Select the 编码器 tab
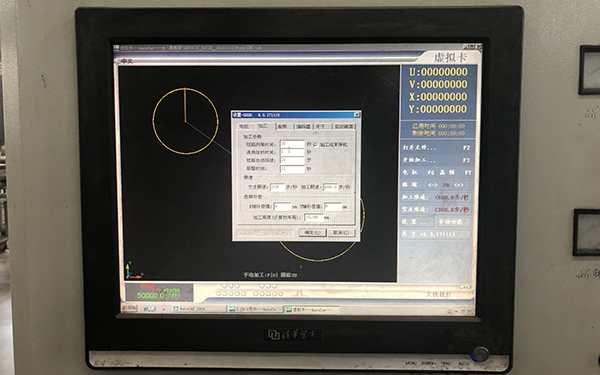The height and width of the screenshot is (375, 600). tap(304, 126)
